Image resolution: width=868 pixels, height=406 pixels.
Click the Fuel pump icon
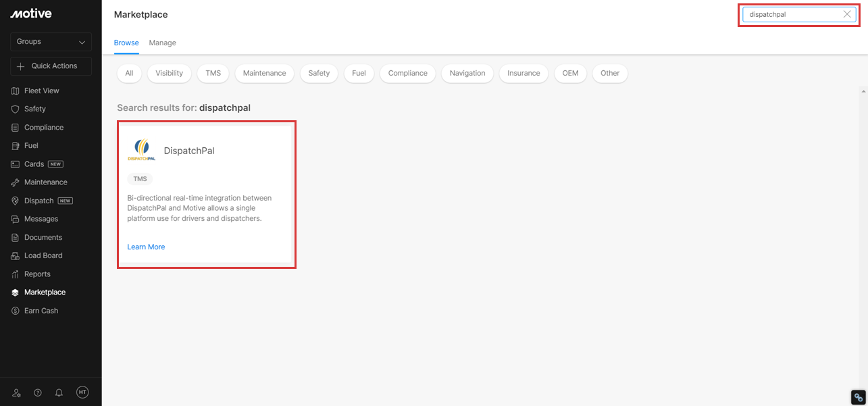[16, 146]
